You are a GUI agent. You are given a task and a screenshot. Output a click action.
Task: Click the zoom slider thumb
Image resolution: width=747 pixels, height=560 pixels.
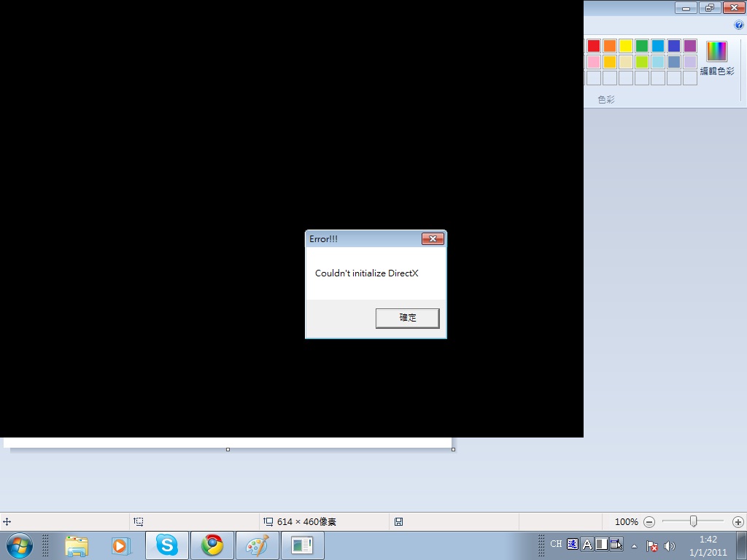[694, 521]
